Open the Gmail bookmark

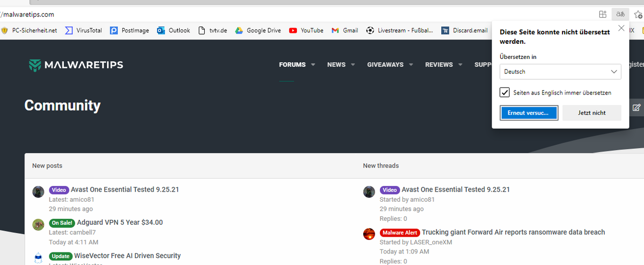tap(345, 30)
